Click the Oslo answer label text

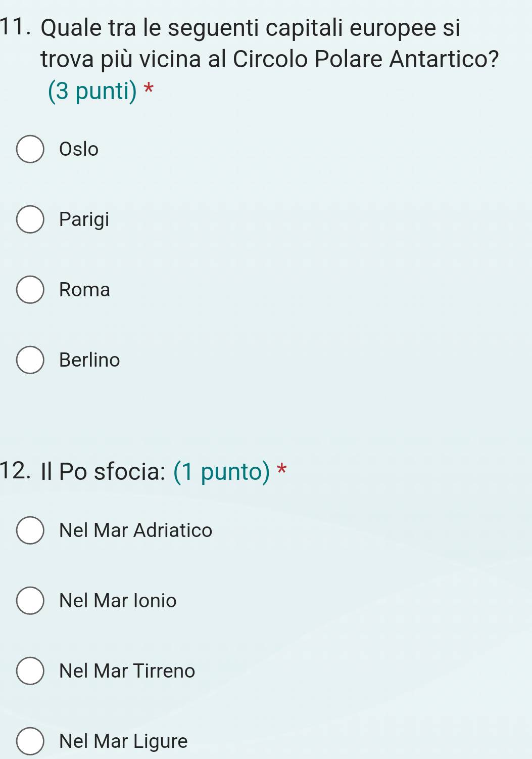[79, 149]
